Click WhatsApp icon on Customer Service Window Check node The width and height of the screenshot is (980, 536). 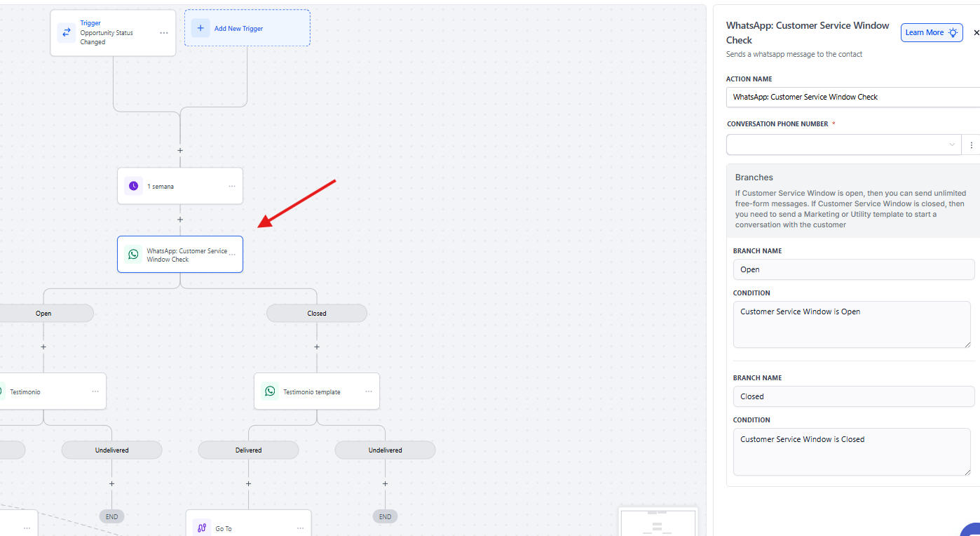pyautogui.click(x=133, y=255)
